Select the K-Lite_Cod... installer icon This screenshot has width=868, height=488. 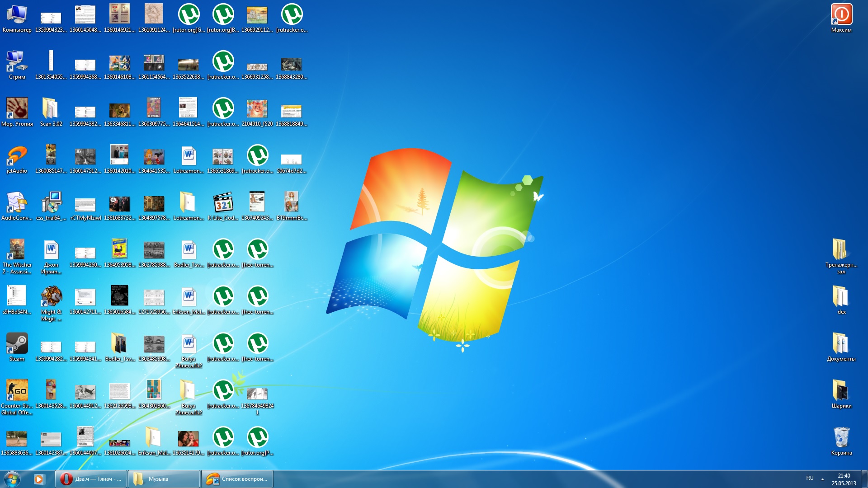pos(223,206)
